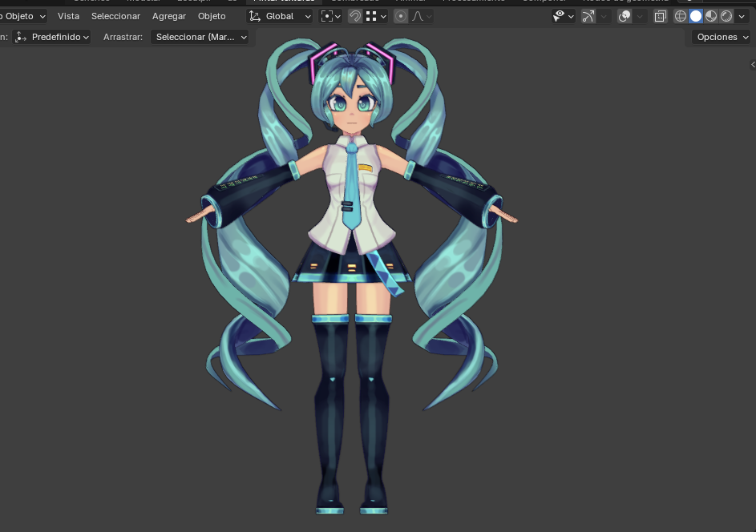Open the overlays options dropdown arrow
756x532 pixels.
640,16
